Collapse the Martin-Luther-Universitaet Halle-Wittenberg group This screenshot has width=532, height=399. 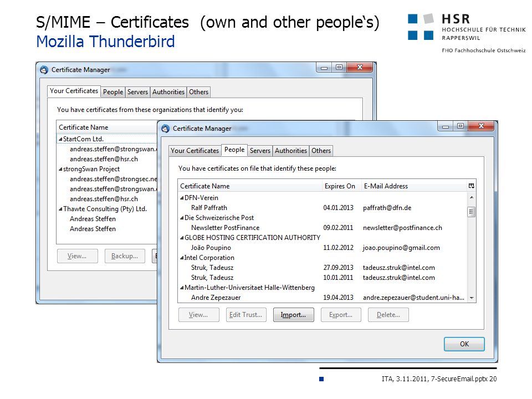(x=182, y=288)
